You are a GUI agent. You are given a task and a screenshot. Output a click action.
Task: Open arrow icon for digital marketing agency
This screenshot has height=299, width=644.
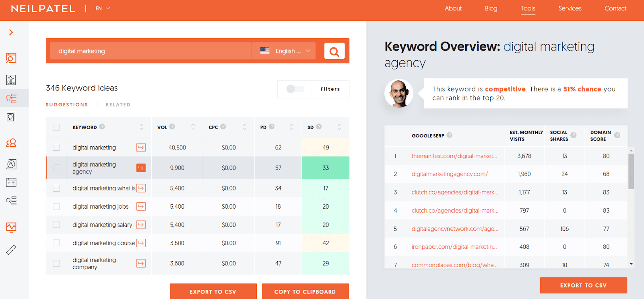coord(141,168)
